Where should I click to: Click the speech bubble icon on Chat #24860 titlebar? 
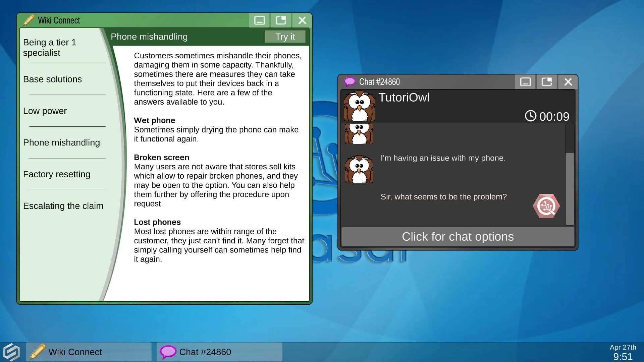click(x=350, y=81)
